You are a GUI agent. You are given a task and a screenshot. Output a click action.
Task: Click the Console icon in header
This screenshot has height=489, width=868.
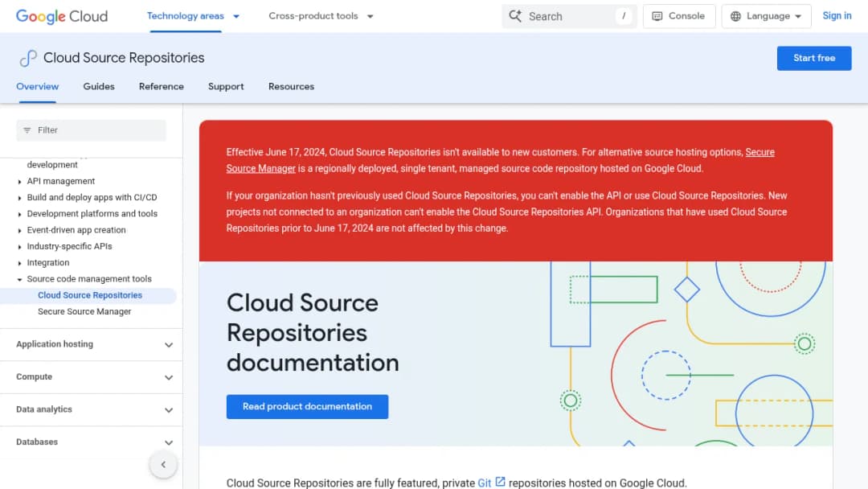657,16
